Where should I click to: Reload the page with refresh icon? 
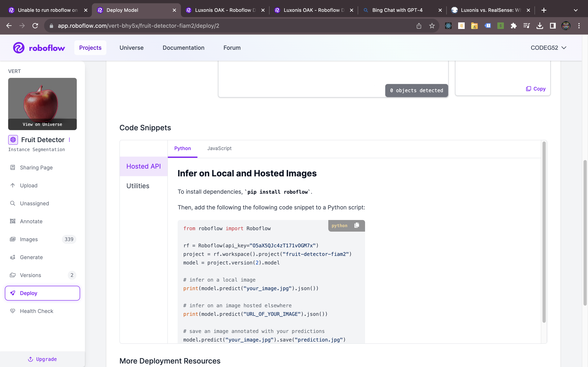(35, 26)
